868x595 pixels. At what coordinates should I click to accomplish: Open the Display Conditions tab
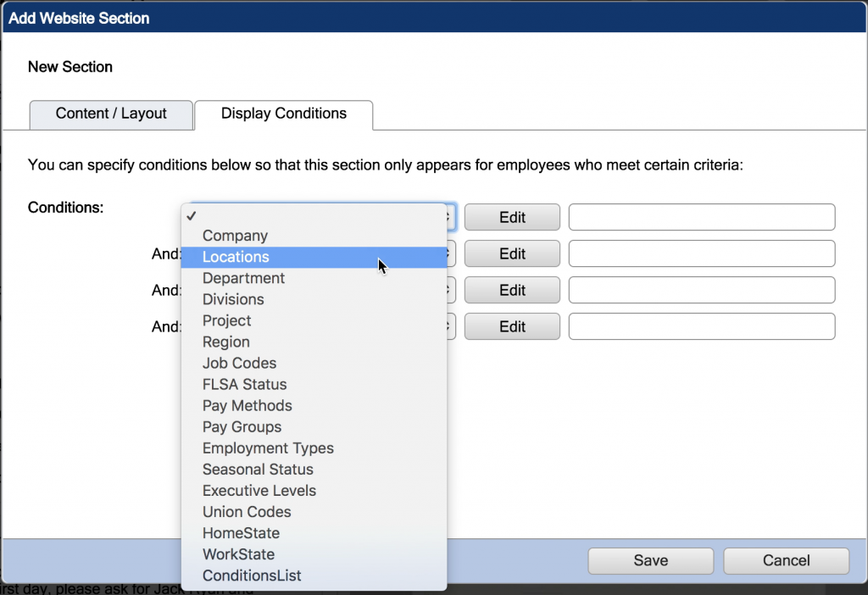point(283,112)
